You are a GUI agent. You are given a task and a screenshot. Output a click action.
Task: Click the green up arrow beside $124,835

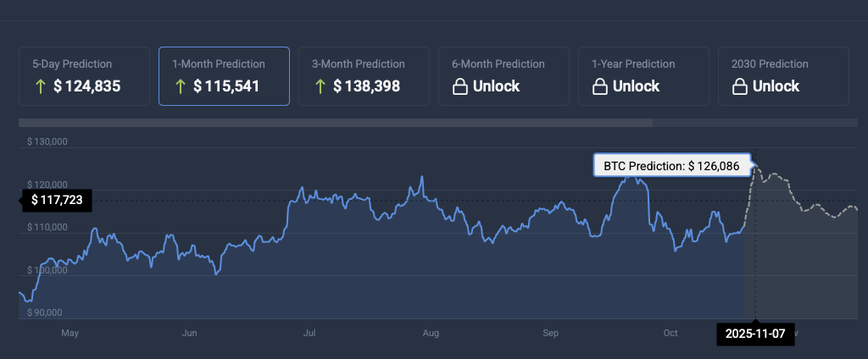pos(40,86)
